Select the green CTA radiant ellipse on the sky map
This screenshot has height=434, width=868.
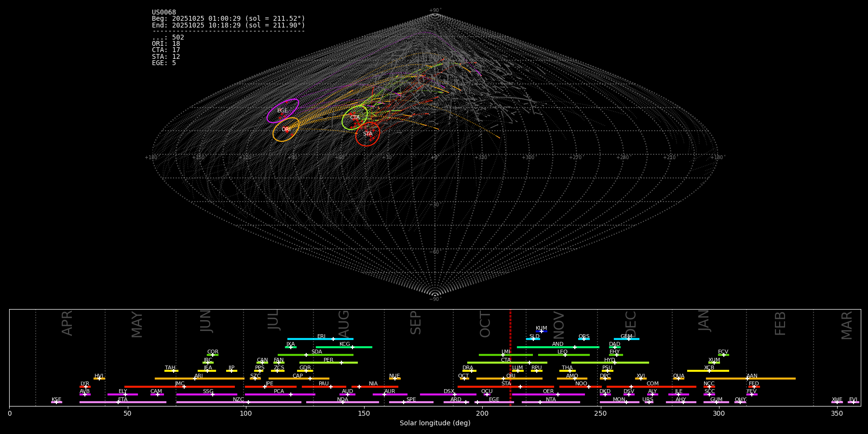pyautogui.click(x=355, y=118)
